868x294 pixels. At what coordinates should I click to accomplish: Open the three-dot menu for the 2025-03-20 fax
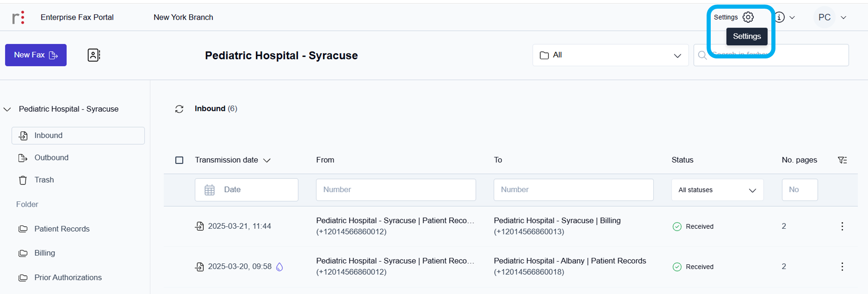[x=842, y=267]
